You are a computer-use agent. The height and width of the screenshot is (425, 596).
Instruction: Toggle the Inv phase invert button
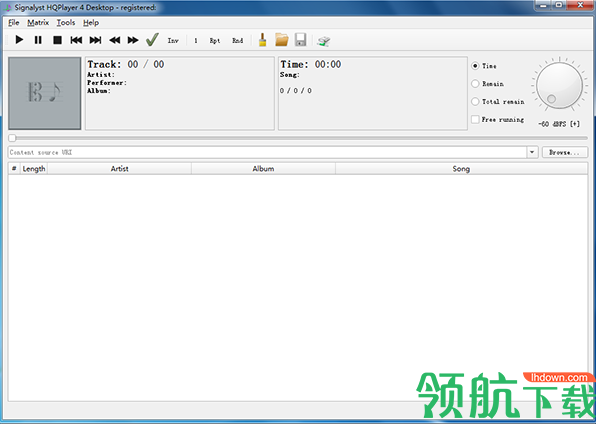click(x=173, y=40)
